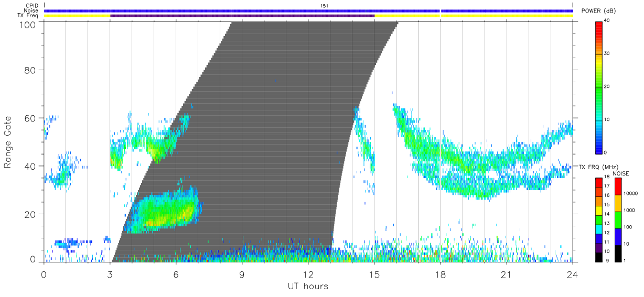Click the CPID value 151
Screen dimensions: 644x297
(x=324, y=6)
